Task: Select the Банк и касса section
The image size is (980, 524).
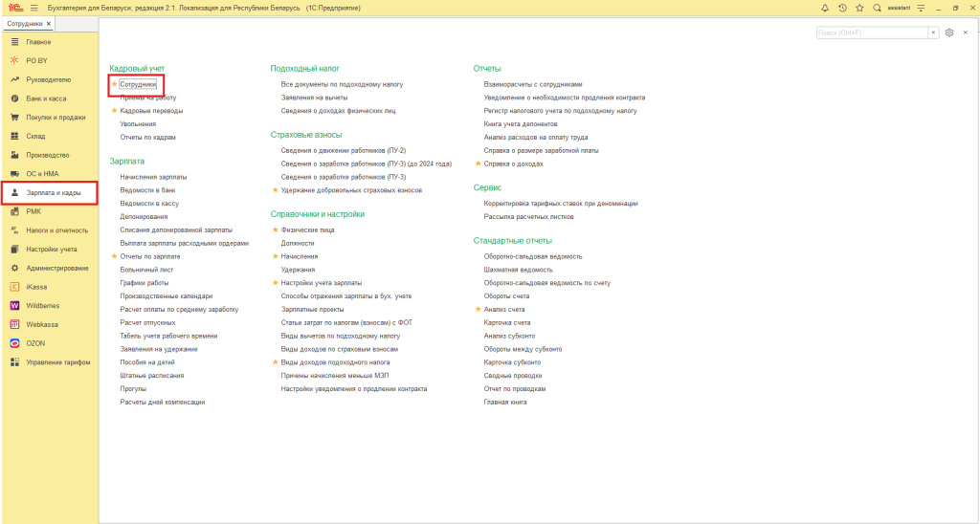Action: 46,98
